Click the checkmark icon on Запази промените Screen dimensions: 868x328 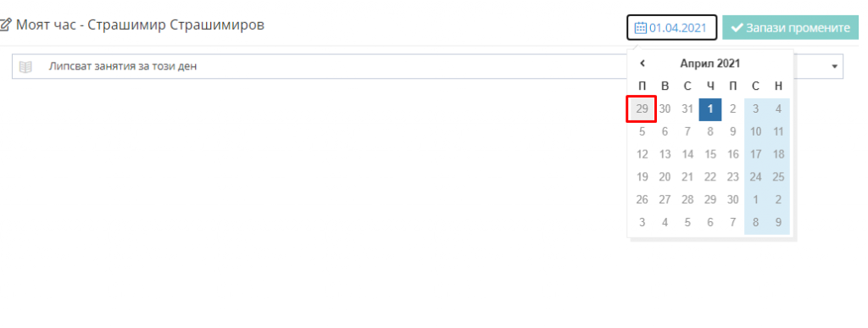pos(737,28)
